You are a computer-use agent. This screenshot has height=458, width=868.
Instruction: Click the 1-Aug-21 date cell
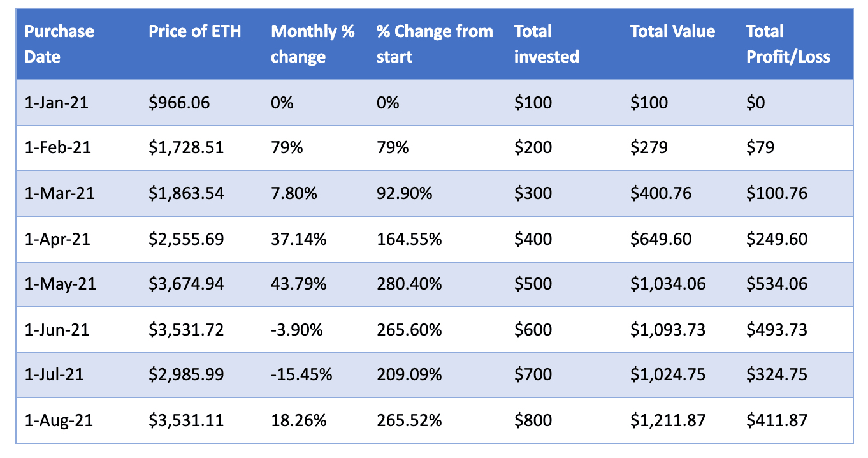[x=57, y=420]
